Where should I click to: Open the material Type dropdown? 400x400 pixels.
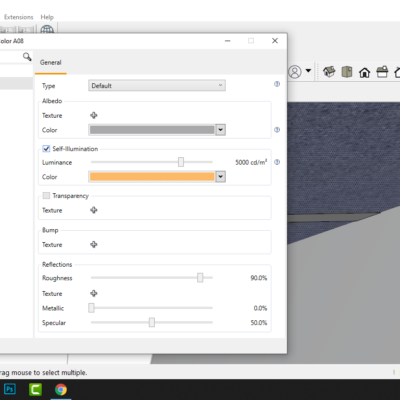[157, 85]
